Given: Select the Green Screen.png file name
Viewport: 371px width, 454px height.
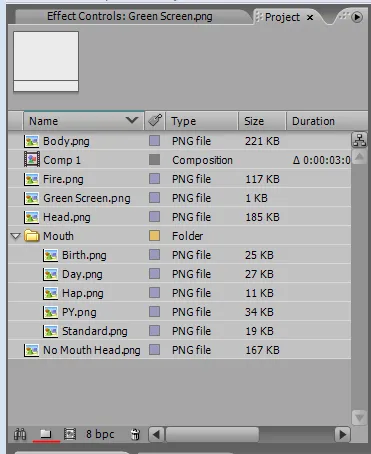Looking at the screenshot, I should [87, 198].
